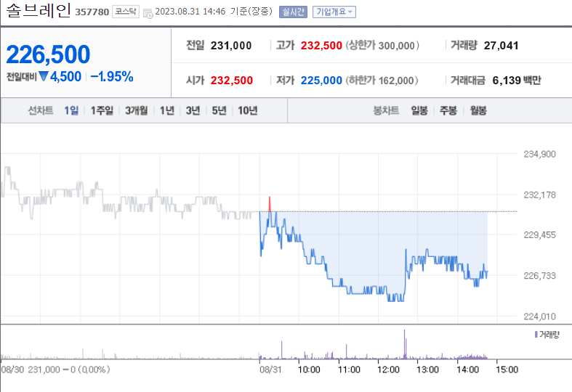This screenshot has height=392, width=572.
Task: Click the 저가 value 225,000
Action: click(x=321, y=80)
